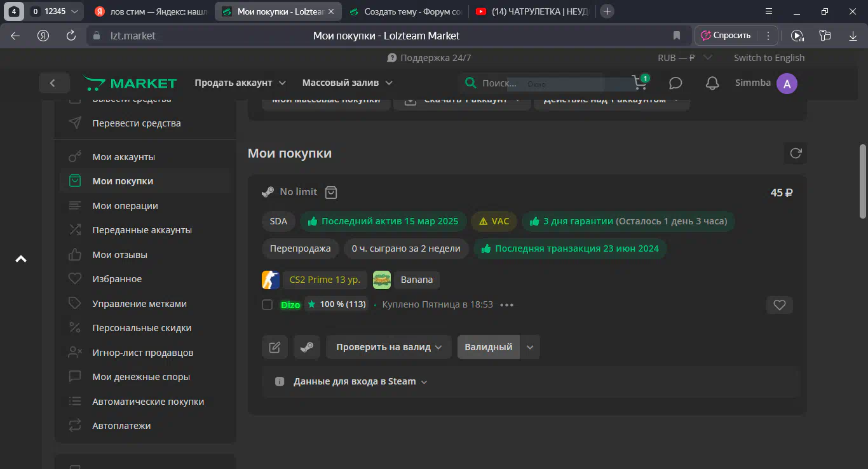Image resolution: width=868 pixels, height=469 pixels.
Task: Click the Switch to English link
Action: click(x=769, y=58)
